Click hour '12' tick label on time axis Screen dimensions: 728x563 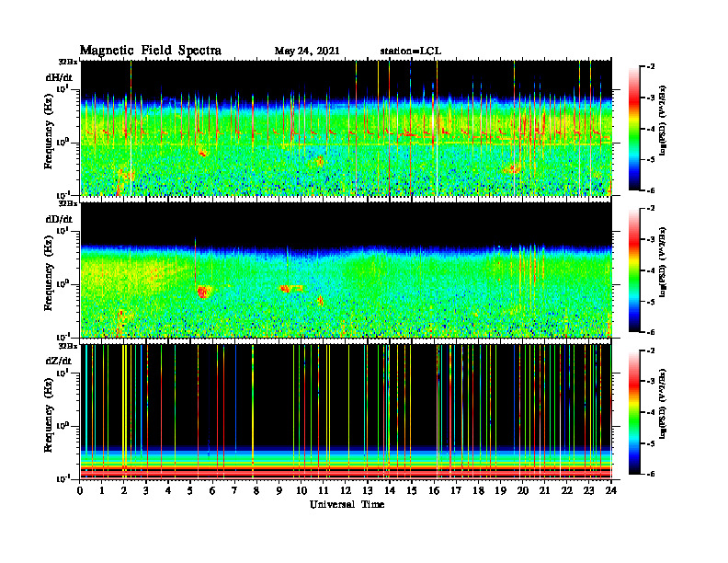(x=346, y=490)
